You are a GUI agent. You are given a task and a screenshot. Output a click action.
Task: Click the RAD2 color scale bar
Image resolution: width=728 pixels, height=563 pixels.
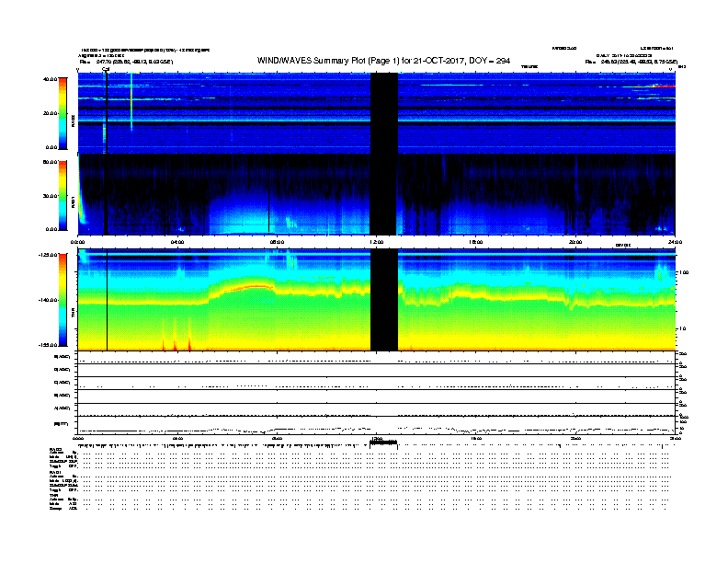tap(63, 113)
